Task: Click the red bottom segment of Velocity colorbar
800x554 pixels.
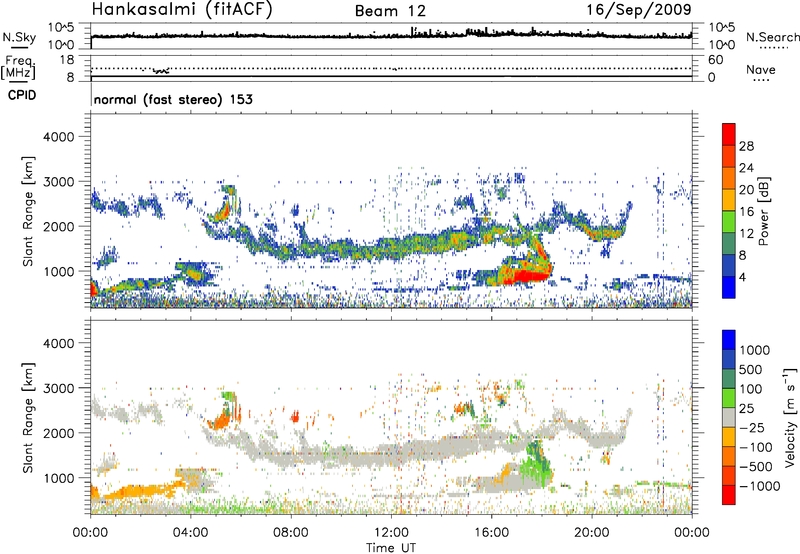Action: (729, 495)
